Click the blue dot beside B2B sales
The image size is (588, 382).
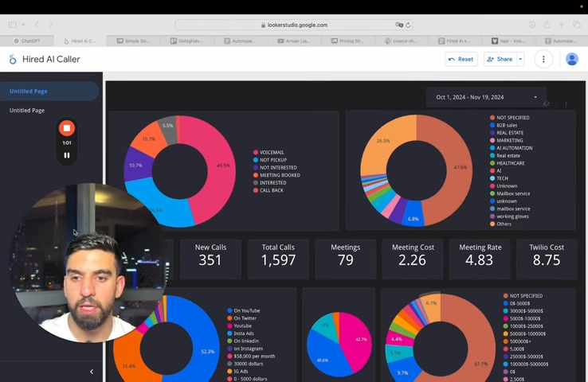(492, 125)
